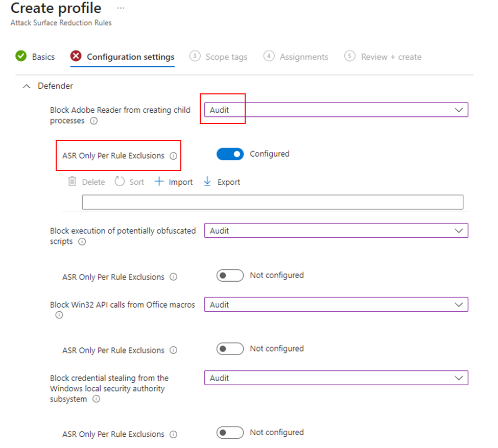This screenshot has height=448, width=498.
Task: Click the plus Import icon
Action: (159, 182)
